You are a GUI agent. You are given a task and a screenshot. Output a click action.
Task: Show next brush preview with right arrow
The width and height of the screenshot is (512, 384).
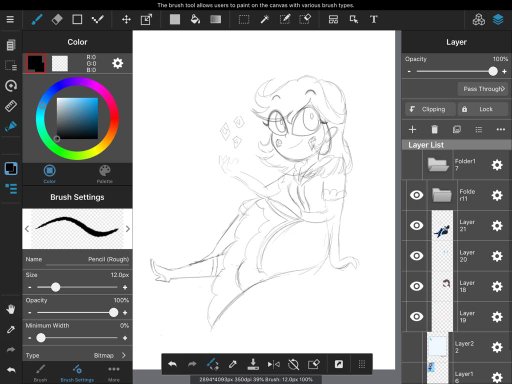[x=128, y=229]
